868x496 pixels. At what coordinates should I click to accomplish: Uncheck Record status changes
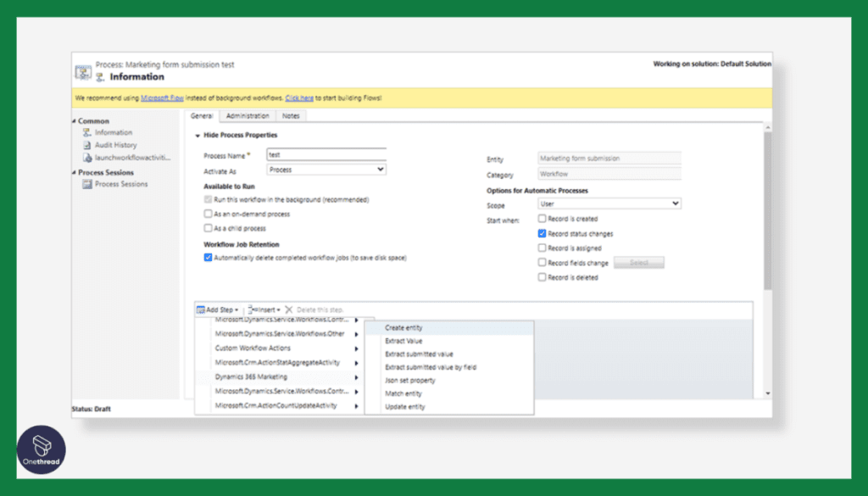(542, 234)
